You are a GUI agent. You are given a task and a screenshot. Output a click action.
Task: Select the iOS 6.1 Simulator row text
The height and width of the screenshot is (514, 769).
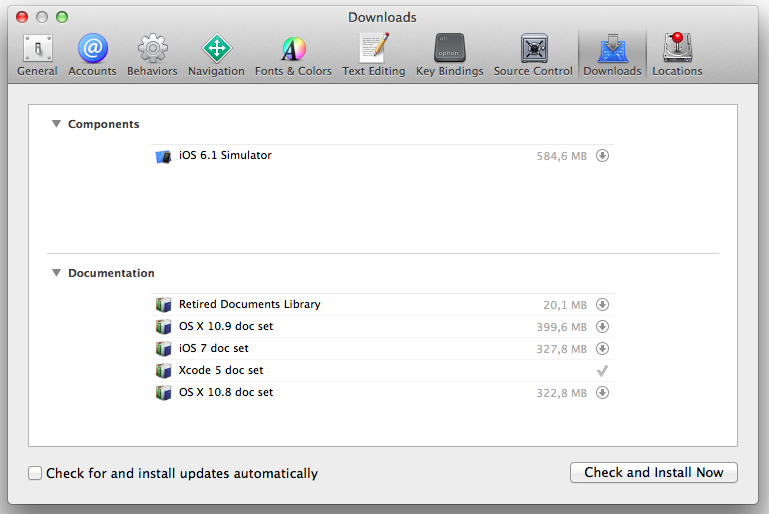tap(225, 155)
